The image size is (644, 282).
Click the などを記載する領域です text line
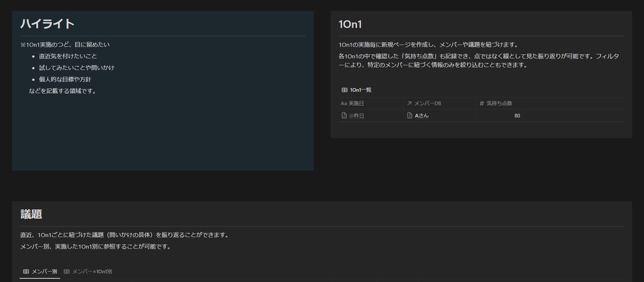pyautogui.click(x=64, y=91)
